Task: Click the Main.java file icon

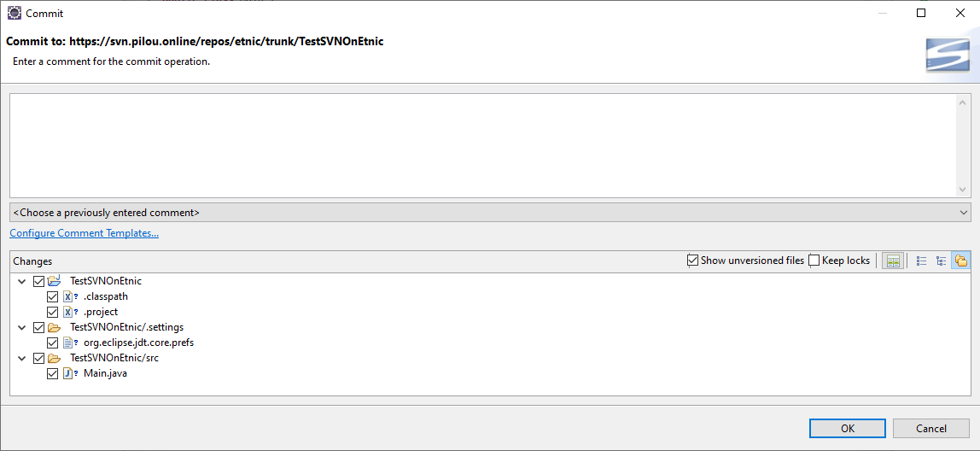Action: coord(69,373)
